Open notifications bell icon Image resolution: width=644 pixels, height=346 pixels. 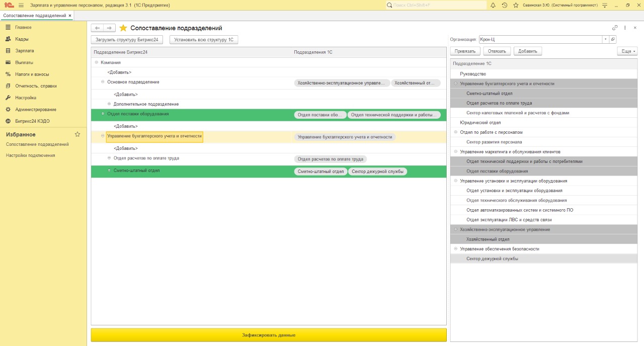pos(493,5)
